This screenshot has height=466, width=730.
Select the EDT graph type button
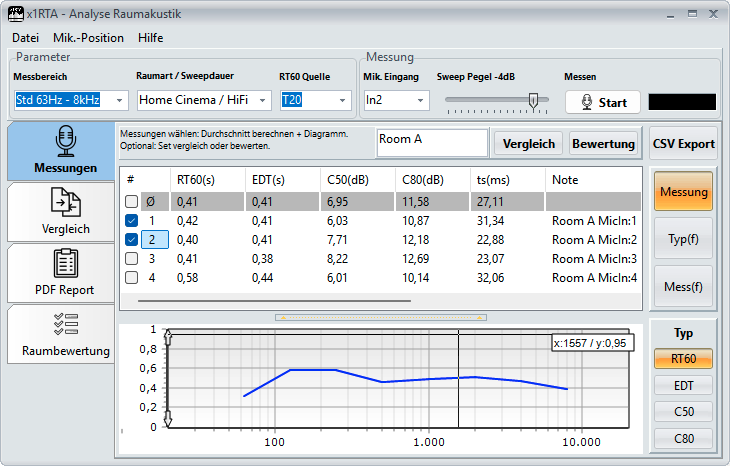683,385
